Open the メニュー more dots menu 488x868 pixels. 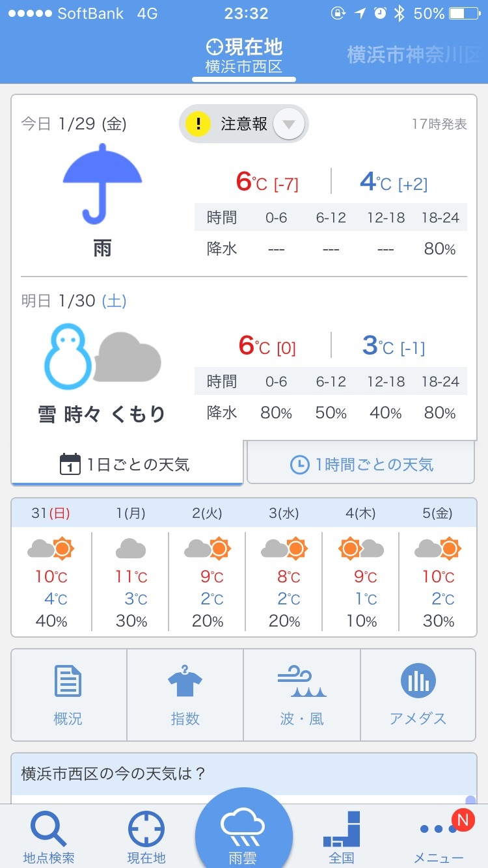point(439,831)
